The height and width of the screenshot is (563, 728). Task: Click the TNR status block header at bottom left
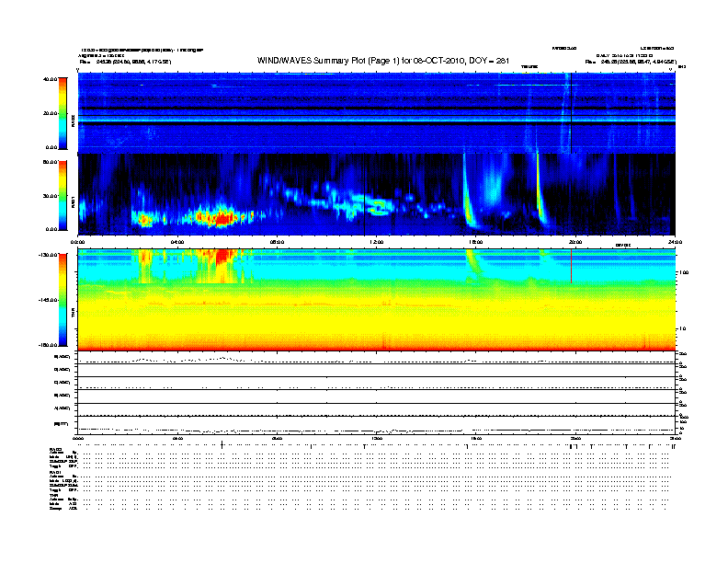(53, 495)
